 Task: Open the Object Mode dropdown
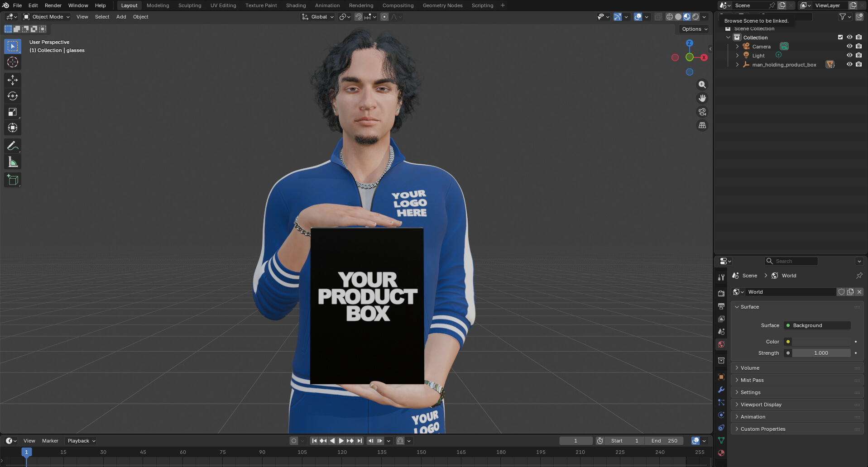point(47,17)
